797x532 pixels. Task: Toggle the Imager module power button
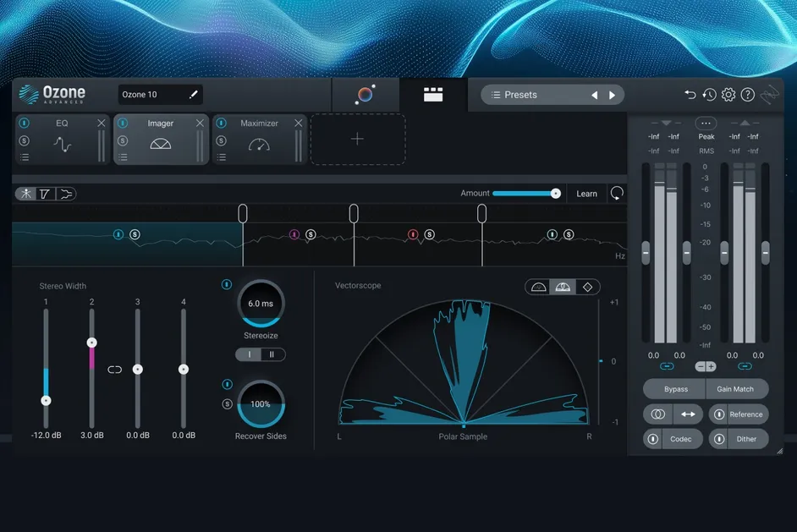(123, 123)
